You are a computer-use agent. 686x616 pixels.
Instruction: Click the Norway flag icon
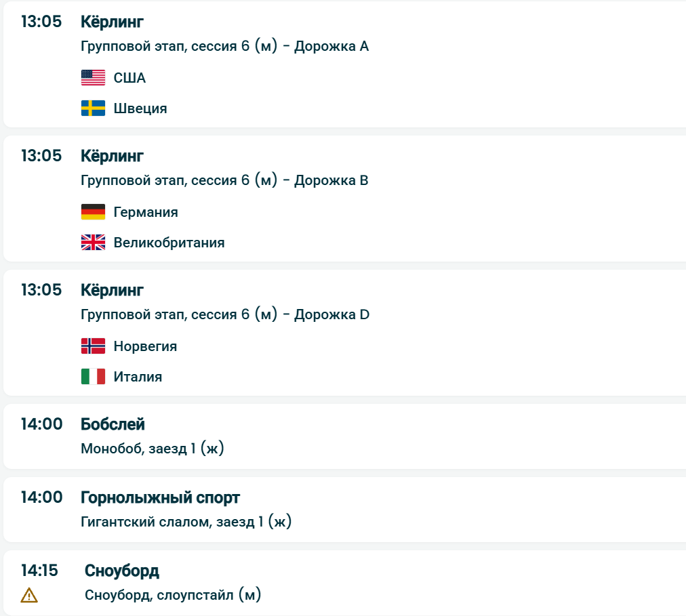(93, 346)
